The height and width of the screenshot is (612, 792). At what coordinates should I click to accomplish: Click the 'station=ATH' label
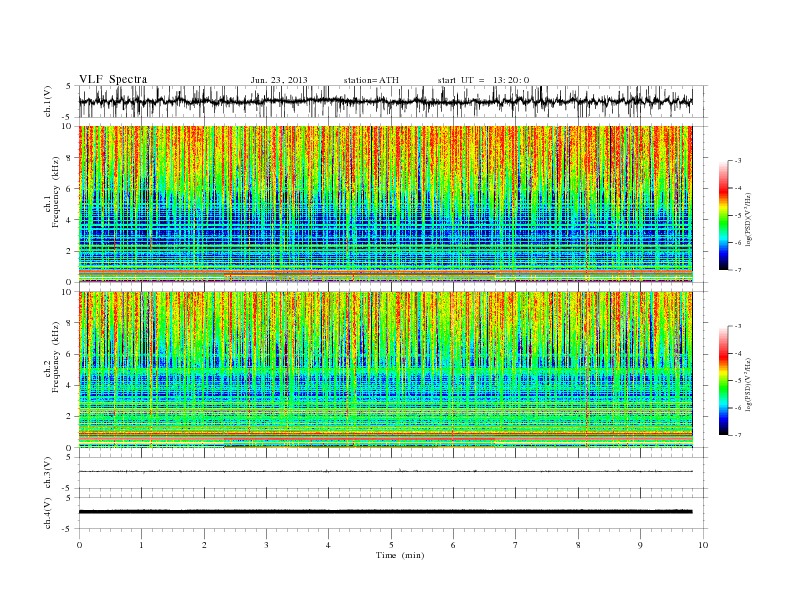(371, 80)
